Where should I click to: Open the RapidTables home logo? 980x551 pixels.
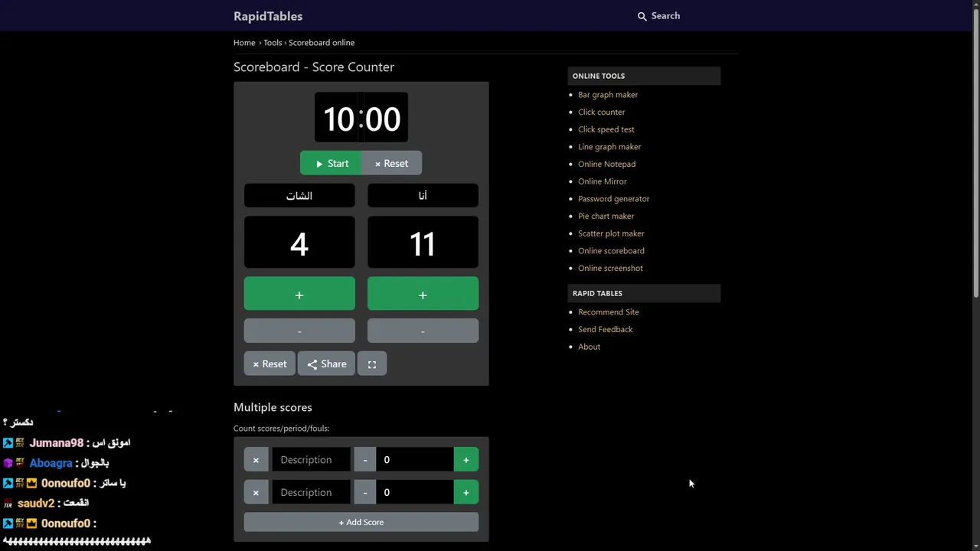pyautogui.click(x=268, y=16)
